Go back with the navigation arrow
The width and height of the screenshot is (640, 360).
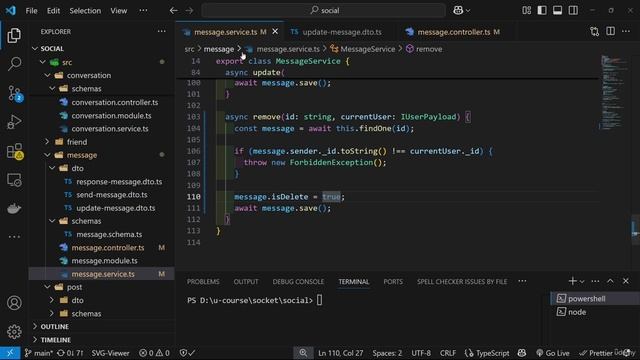click(173, 10)
